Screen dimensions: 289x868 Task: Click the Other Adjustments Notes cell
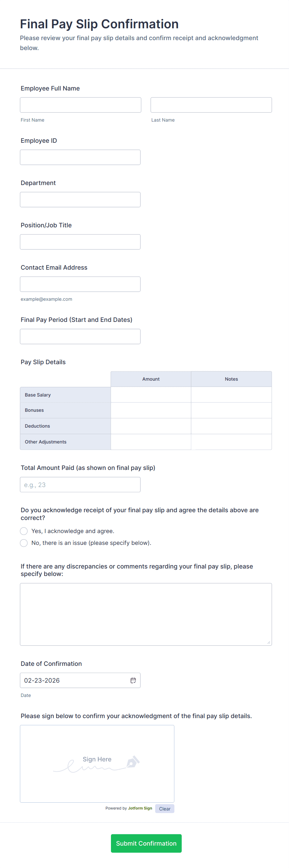pos(231,442)
